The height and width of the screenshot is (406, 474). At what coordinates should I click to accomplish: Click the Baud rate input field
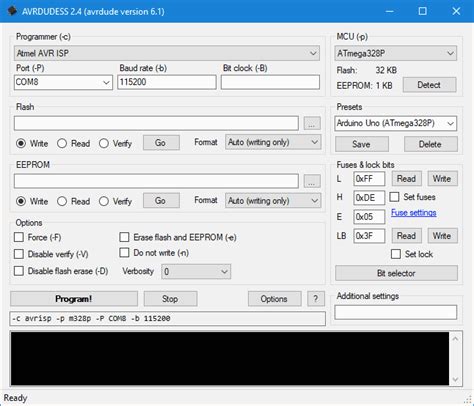pos(167,82)
